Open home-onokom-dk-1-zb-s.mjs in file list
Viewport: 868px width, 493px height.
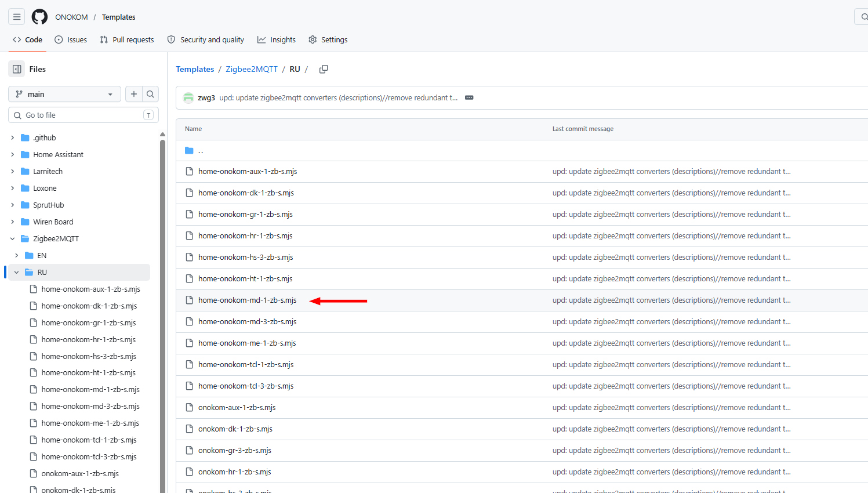(x=246, y=193)
